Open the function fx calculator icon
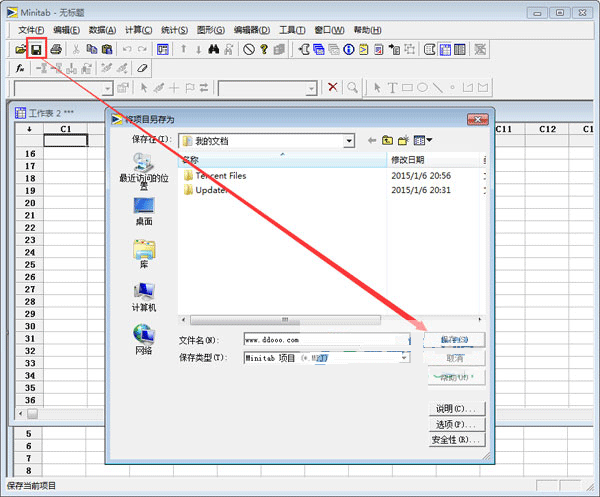600x497 pixels. (x=20, y=68)
